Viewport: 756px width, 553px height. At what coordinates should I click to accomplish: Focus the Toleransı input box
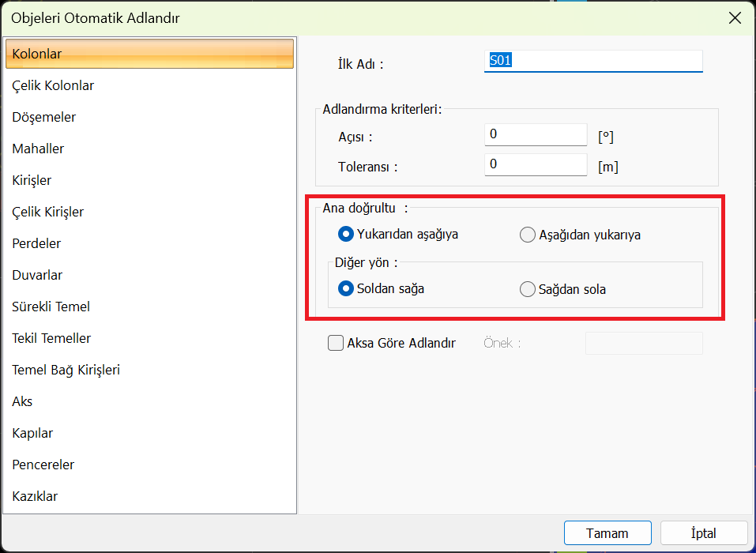click(x=536, y=165)
